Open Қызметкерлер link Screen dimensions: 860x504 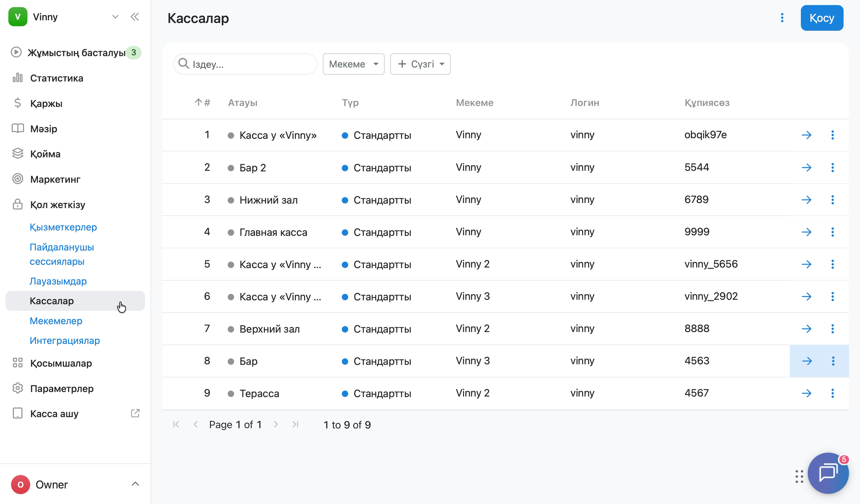(x=63, y=227)
